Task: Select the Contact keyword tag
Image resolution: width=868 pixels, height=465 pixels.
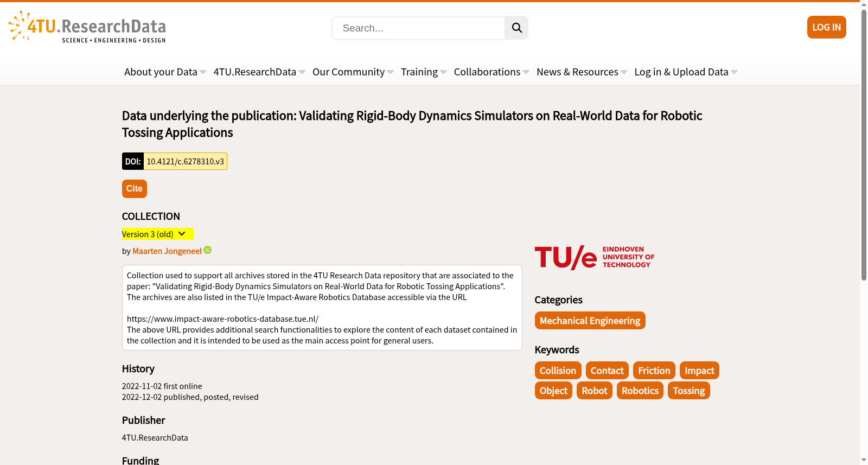Action: pos(607,371)
